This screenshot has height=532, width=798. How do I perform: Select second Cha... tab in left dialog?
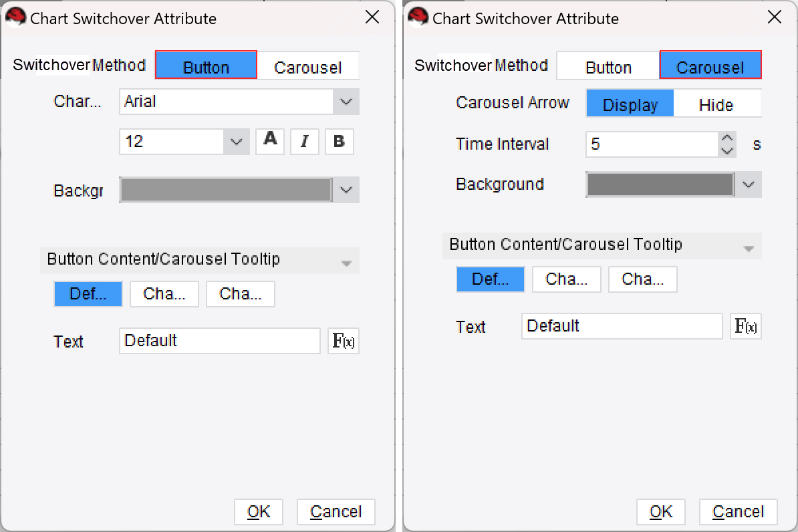[x=240, y=294]
